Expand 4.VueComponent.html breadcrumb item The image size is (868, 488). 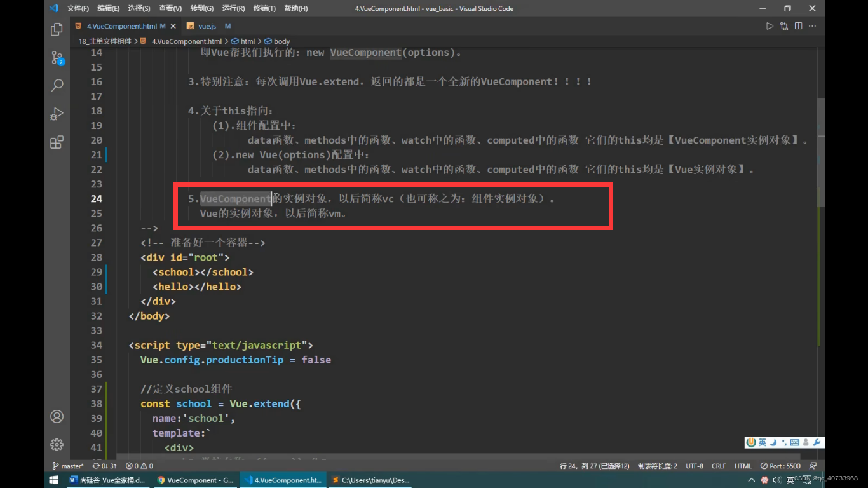(x=182, y=41)
